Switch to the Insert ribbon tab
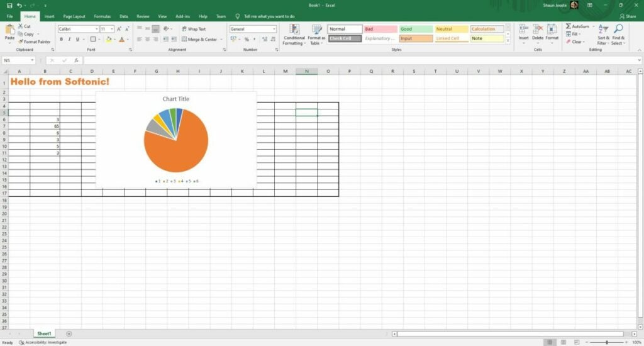Screen dimensions: 644x346 (x=49, y=16)
